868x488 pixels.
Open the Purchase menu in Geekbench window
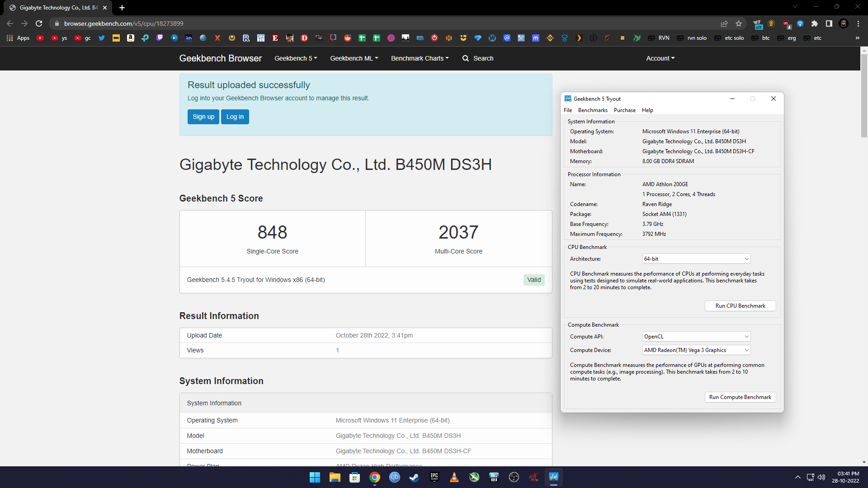[x=625, y=110]
